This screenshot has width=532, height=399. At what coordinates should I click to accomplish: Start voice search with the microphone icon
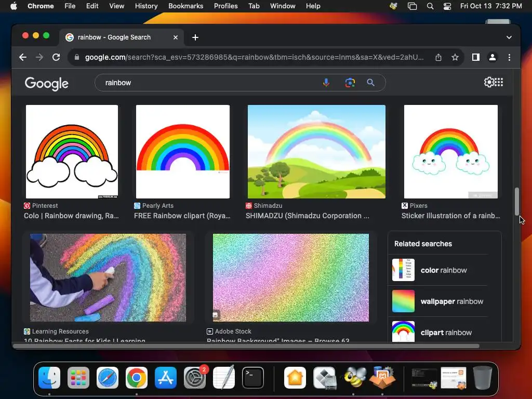coord(326,83)
